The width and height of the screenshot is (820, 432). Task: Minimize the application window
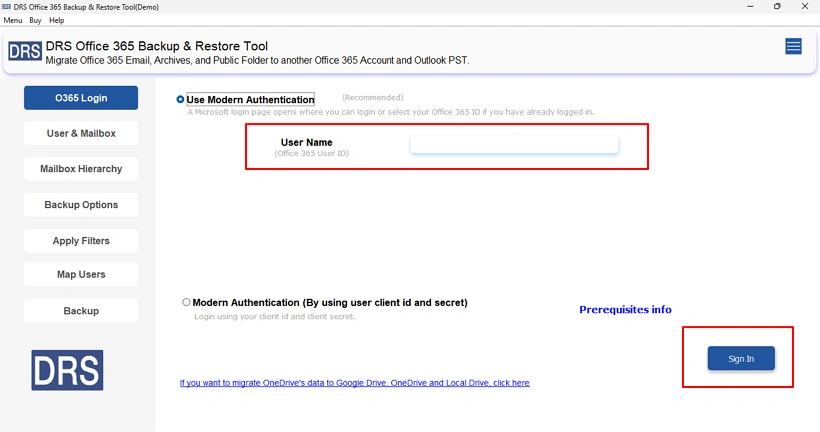coord(750,6)
